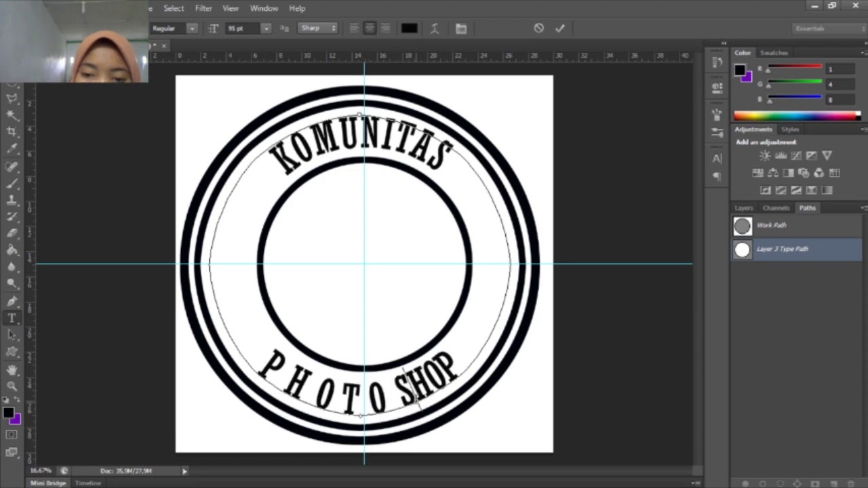868x488 pixels.
Task: Select the Custom Shape tool
Action: [x=12, y=352]
